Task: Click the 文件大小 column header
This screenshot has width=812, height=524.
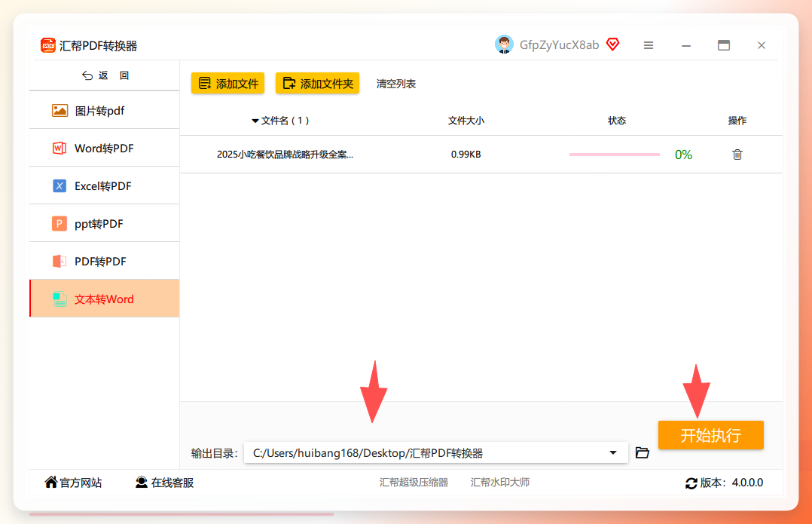Action: (466, 121)
